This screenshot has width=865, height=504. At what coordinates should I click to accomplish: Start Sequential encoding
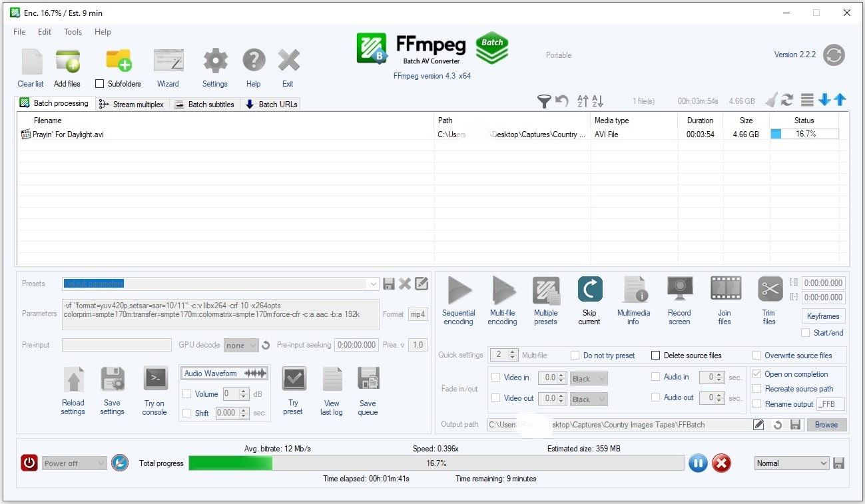coord(459,291)
